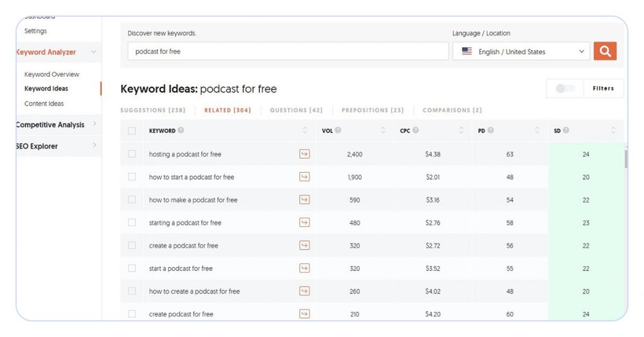Toggle the Filters switch
This screenshot has width=644, height=337.
[565, 88]
